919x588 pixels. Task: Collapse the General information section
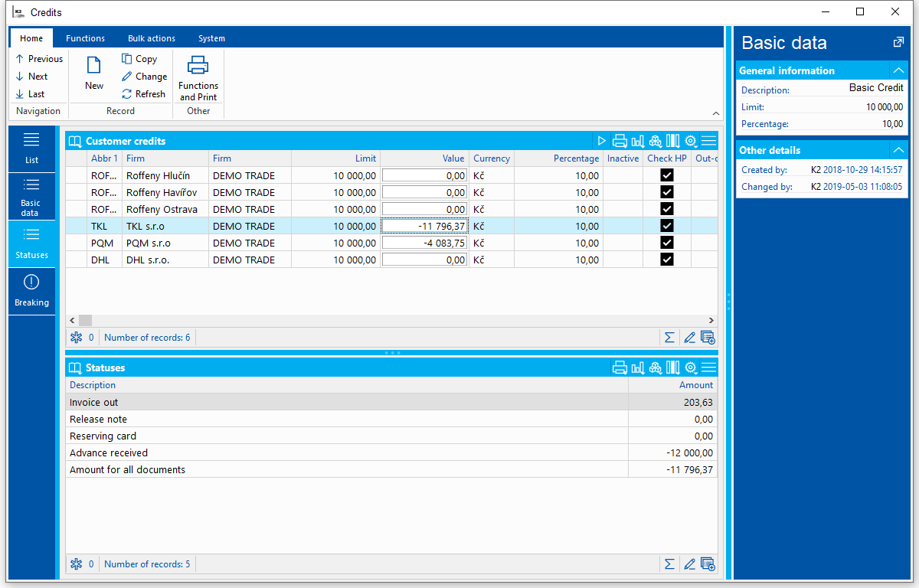coord(898,70)
